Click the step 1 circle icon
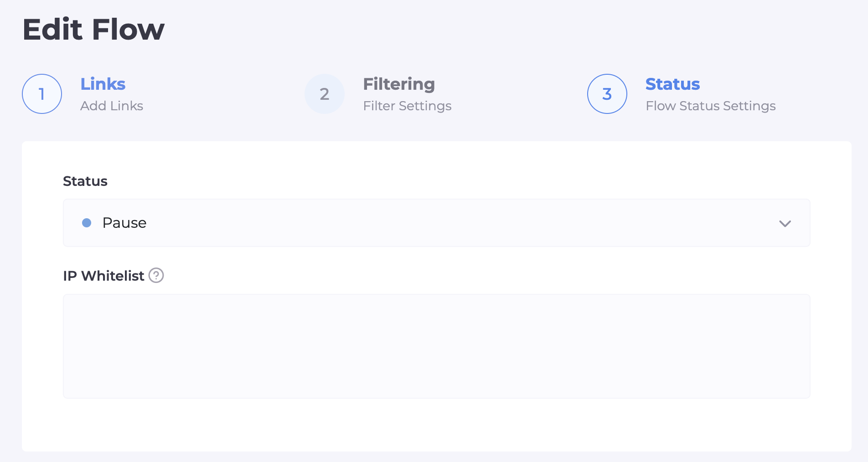868x462 pixels. [42, 94]
